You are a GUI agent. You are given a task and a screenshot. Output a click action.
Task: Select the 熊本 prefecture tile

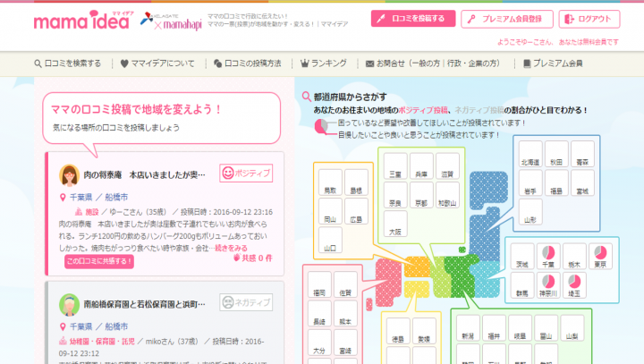[345, 313]
